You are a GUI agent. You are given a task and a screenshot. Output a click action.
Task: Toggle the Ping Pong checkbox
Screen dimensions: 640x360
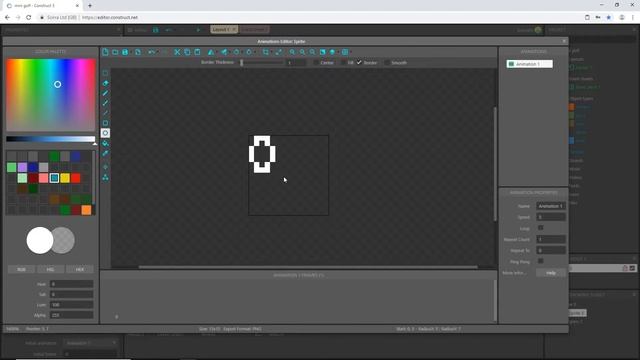click(540, 261)
